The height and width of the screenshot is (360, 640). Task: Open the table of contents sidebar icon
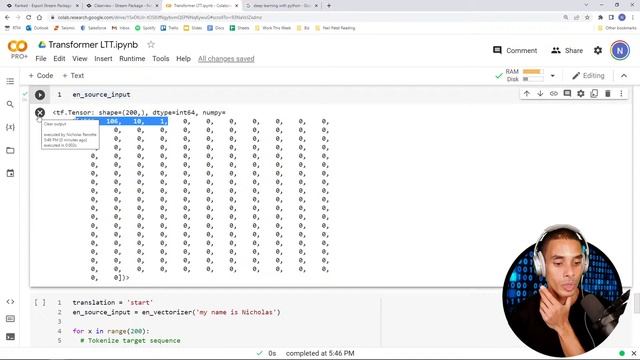[x=10, y=81]
